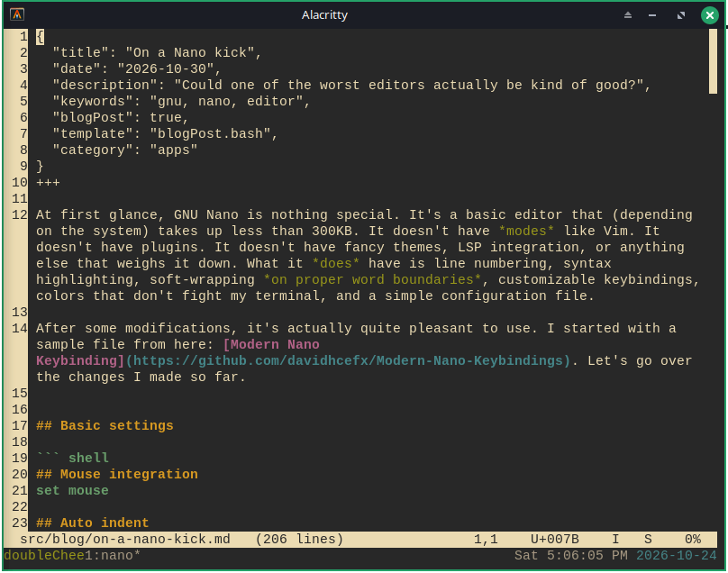Place cursor on opening brace on line 1
Screen dimensions: 728x573
[x=40, y=37]
